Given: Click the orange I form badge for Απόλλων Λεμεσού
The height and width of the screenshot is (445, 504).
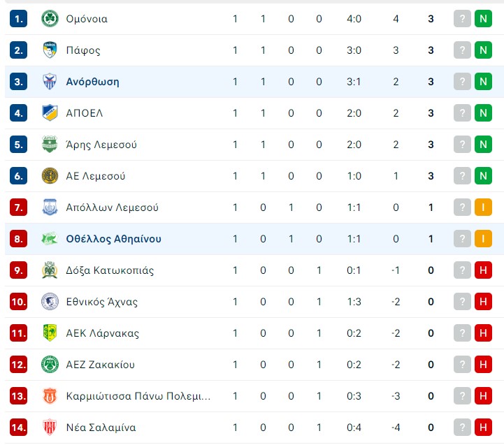Looking at the screenshot, I should [483, 207].
